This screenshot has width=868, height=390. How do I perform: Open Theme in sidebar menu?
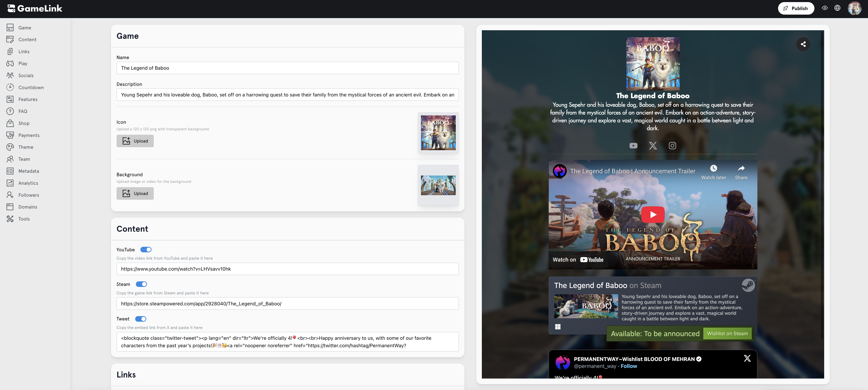click(26, 147)
